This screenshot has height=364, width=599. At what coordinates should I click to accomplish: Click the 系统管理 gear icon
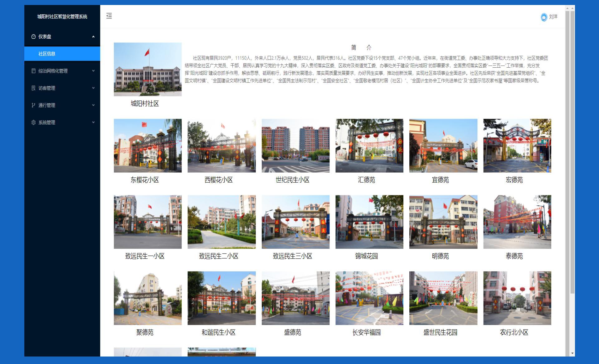click(33, 122)
